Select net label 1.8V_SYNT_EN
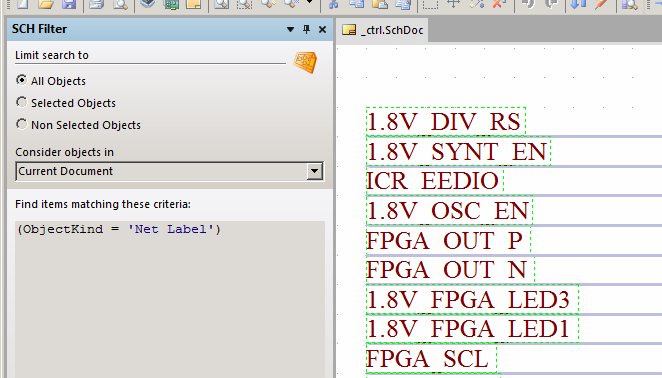Viewport: 662px width, 378px height. coord(458,151)
